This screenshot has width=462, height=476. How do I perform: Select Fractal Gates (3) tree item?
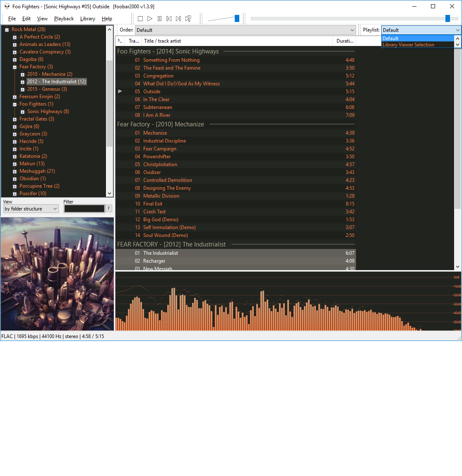click(x=37, y=119)
